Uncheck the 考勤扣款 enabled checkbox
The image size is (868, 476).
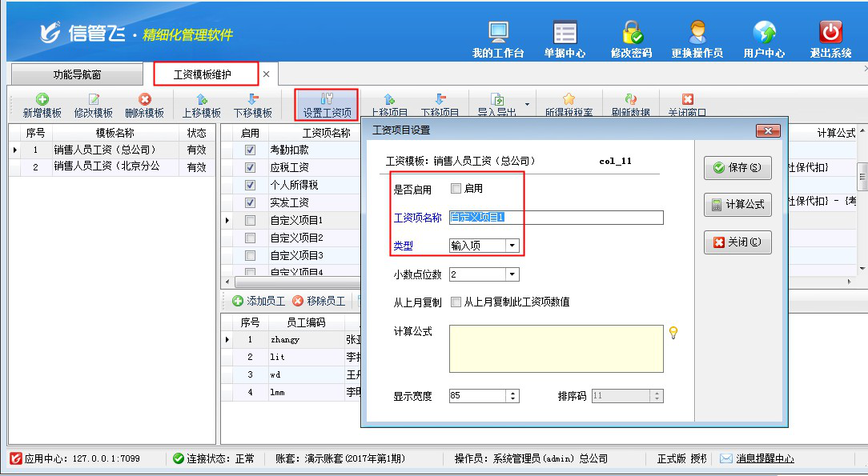251,150
